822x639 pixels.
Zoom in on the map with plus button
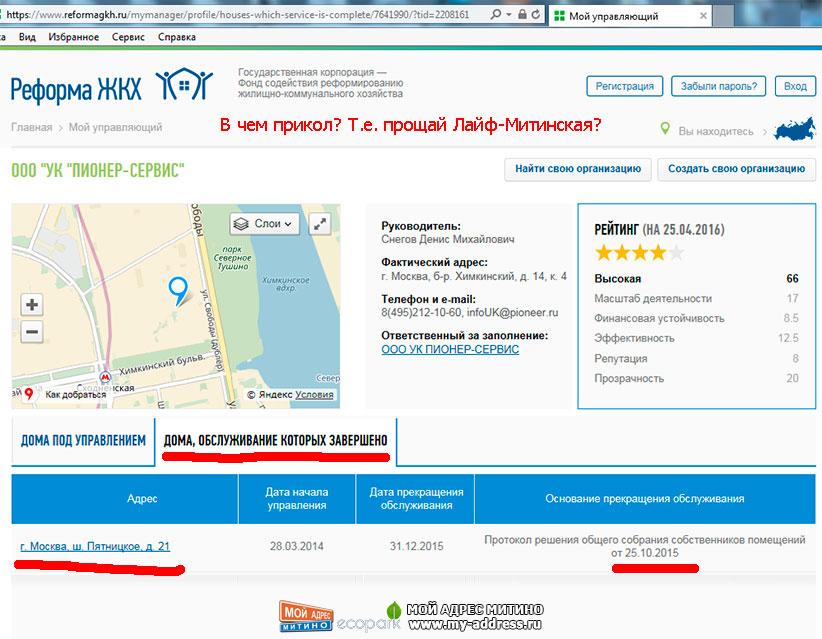[31, 305]
